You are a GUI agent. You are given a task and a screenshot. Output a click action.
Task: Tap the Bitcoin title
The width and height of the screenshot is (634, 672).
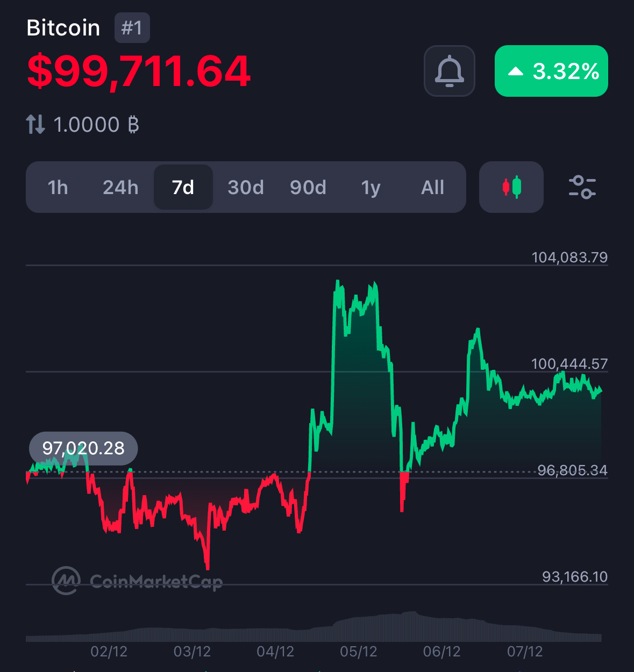point(63,28)
